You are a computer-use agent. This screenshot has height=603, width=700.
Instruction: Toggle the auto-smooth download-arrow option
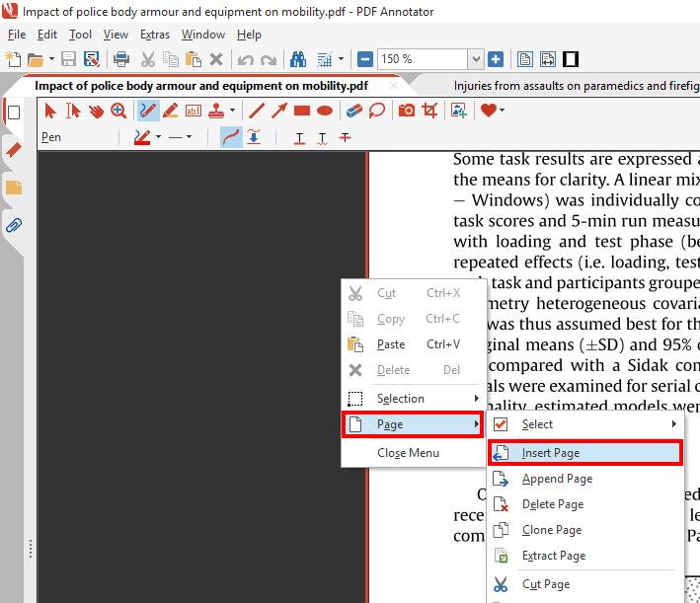click(254, 137)
